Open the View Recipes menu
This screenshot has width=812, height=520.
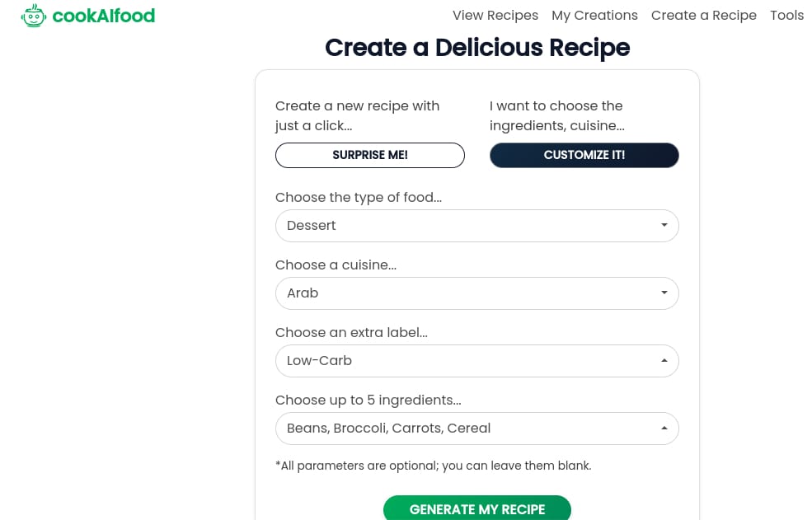tap(495, 15)
